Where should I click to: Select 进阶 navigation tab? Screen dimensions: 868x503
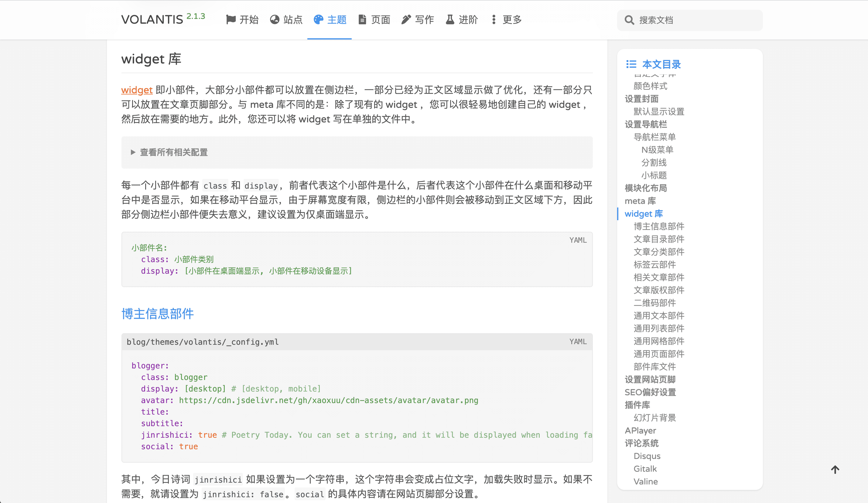coord(468,20)
